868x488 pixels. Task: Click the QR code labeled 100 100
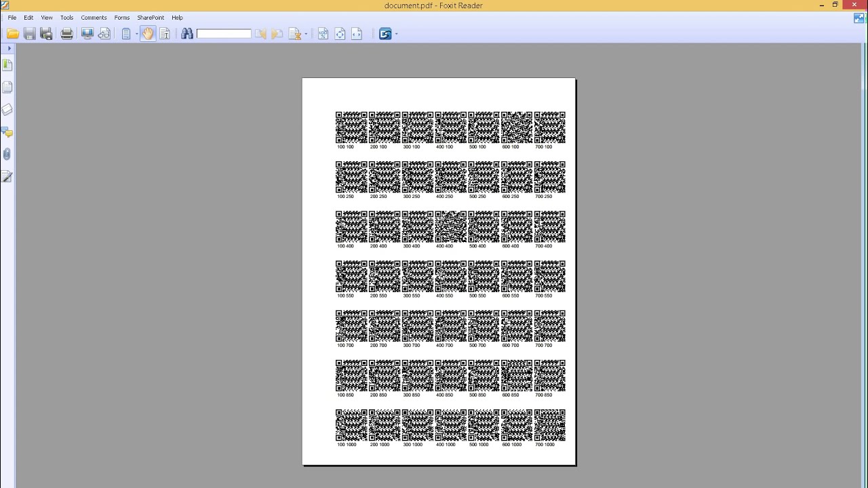pyautogui.click(x=351, y=127)
